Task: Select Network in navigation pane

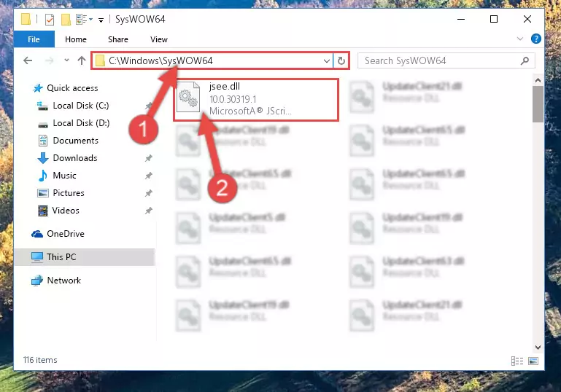Action: pyautogui.click(x=63, y=280)
